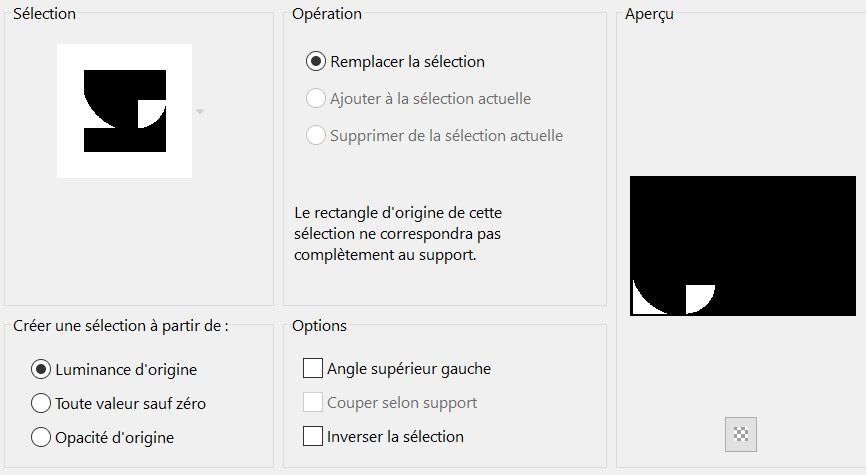Pick Toute valeur sauf zéro option
Viewport: 866px width, 475px height.
tap(41, 404)
